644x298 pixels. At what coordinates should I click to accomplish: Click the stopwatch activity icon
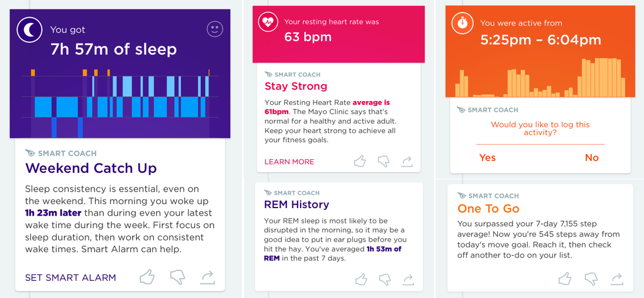(x=461, y=24)
